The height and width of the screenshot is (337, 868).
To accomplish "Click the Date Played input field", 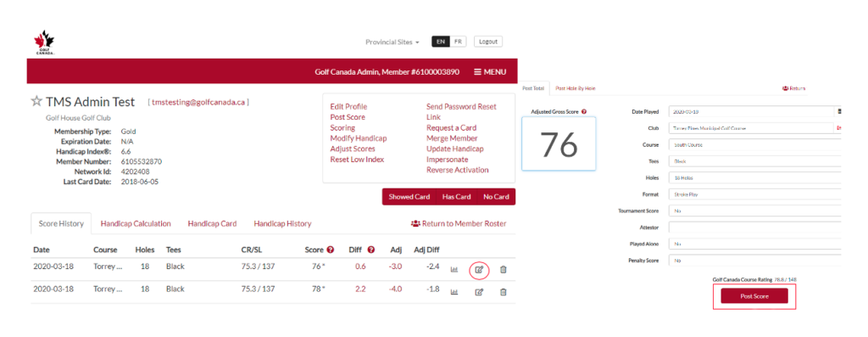I will coord(751,111).
